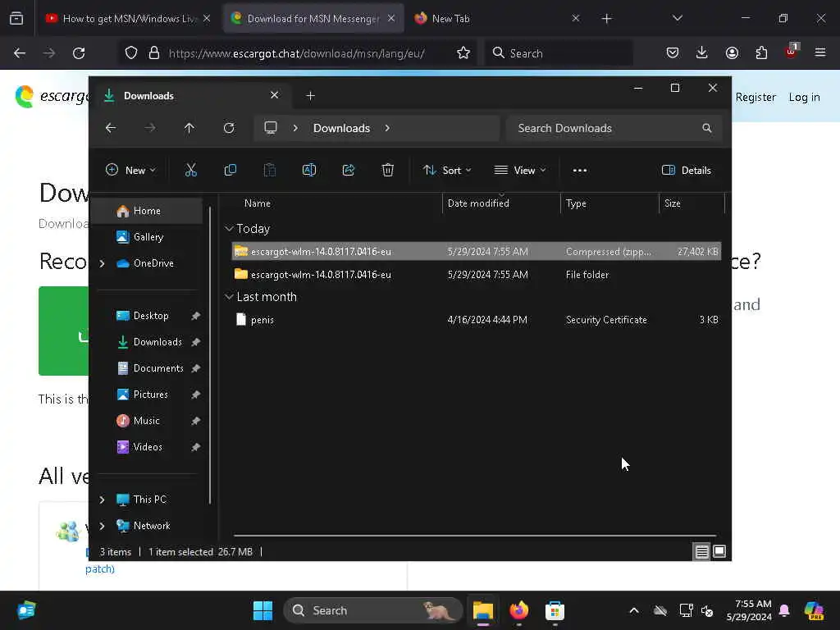Viewport: 840px width, 630px height.
Task: Click the Share icon in Explorer toolbar
Action: [348, 171]
